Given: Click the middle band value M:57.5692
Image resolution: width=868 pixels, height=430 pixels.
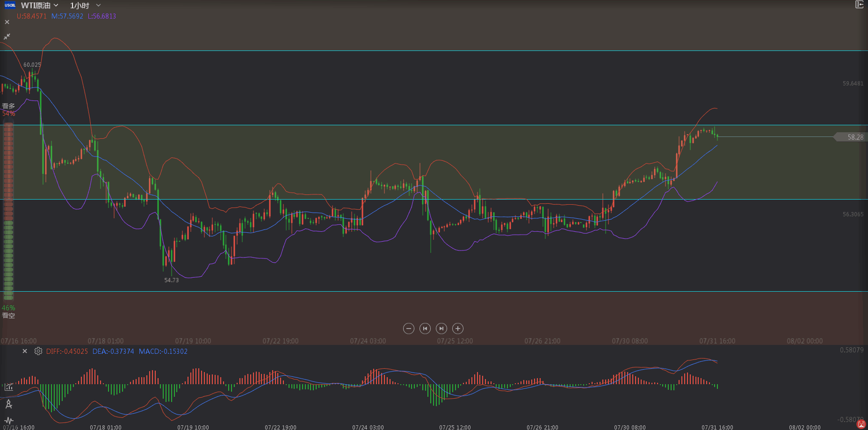Looking at the screenshot, I should pyautogui.click(x=67, y=16).
